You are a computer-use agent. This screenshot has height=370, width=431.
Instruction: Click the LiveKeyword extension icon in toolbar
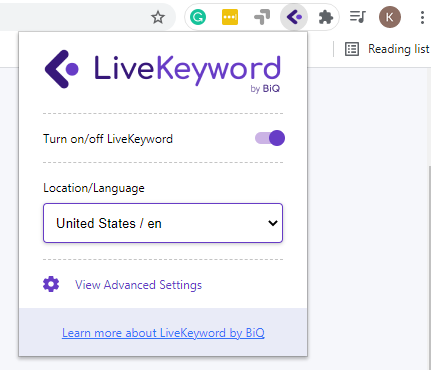294,17
